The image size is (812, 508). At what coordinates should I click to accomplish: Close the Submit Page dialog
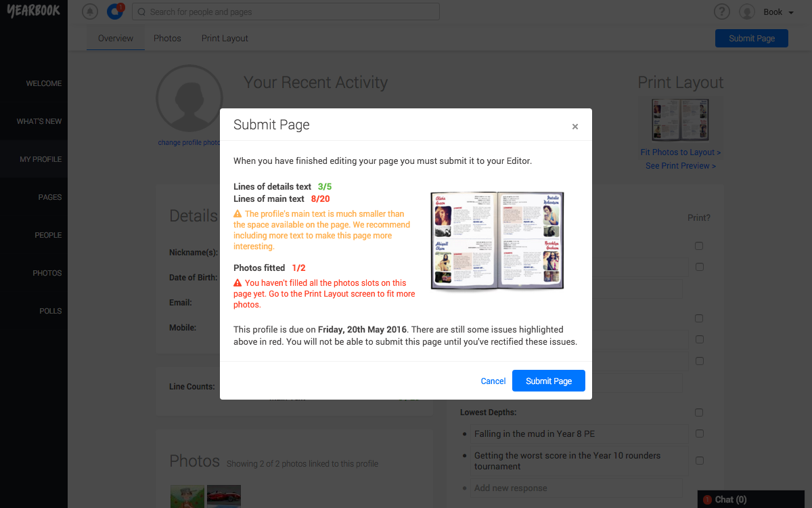(575, 127)
